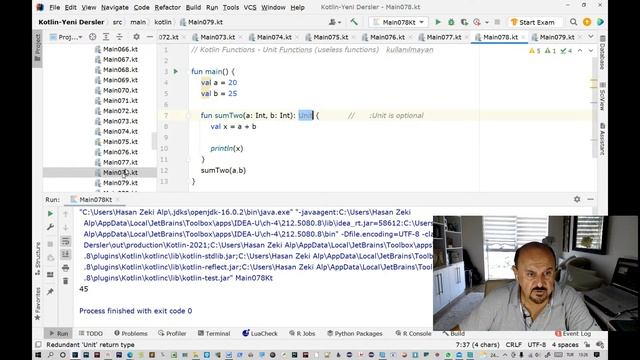640x360 pixels.
Task: Click Project panel options gear
Action: pyautogui.click(x=136, y=37)
